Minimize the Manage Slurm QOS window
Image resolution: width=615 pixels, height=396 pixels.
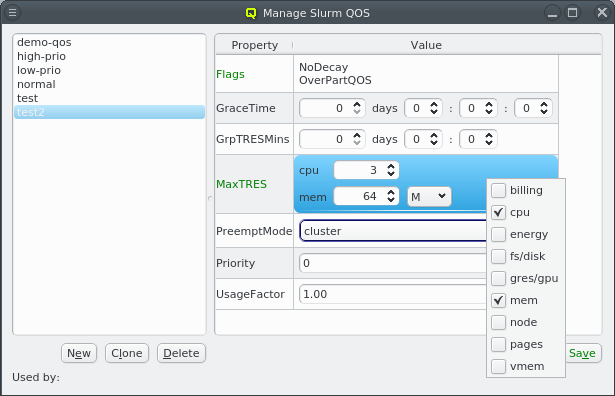pyautogui.click(x=552, y=13)
